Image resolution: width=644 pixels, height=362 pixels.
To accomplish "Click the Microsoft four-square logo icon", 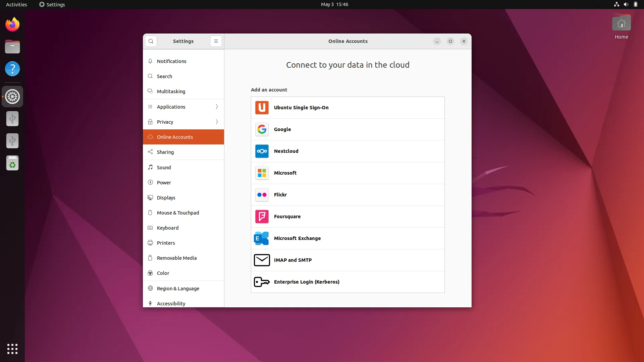I will click(x=262, y=173).
